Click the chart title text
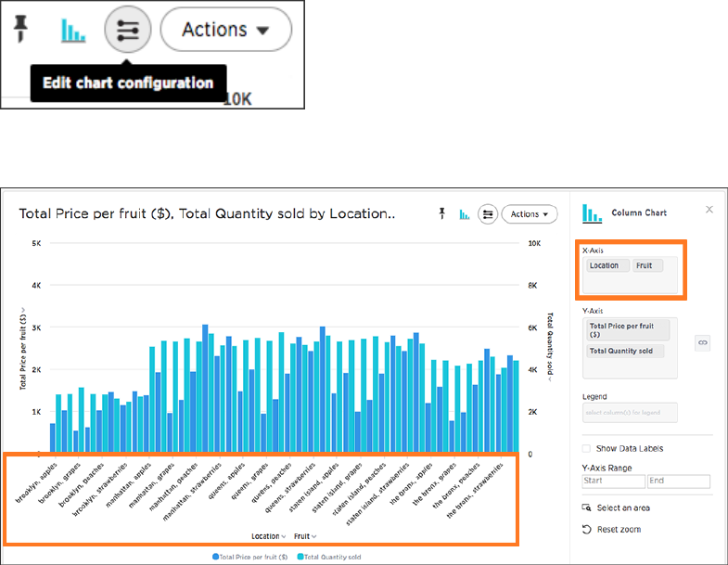728x565 pixels. [207, 213]
